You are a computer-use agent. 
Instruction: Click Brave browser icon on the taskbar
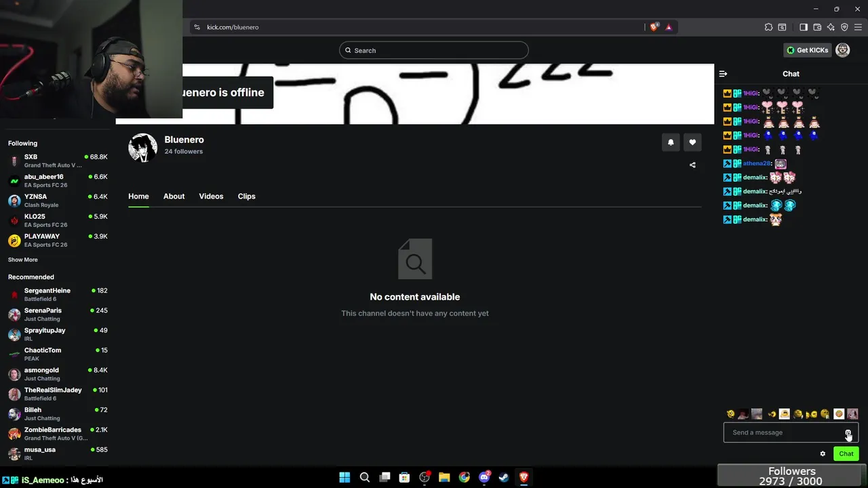524,477
